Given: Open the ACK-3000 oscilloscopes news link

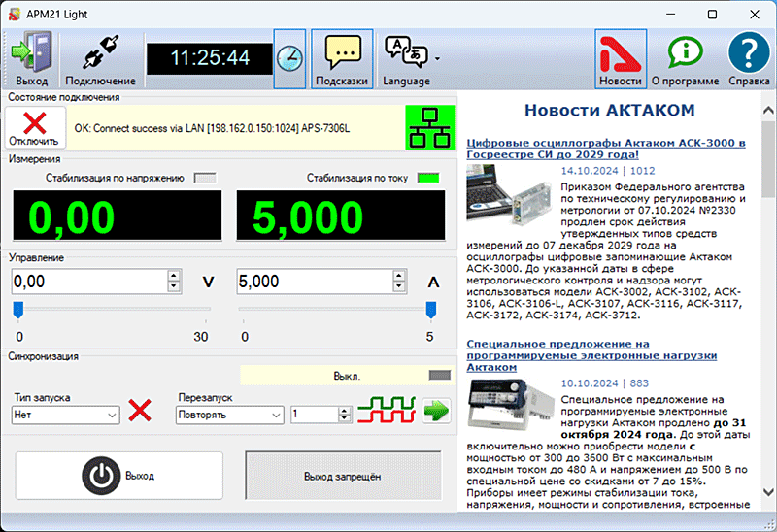Looking at the screenshot, I should 605,149.
